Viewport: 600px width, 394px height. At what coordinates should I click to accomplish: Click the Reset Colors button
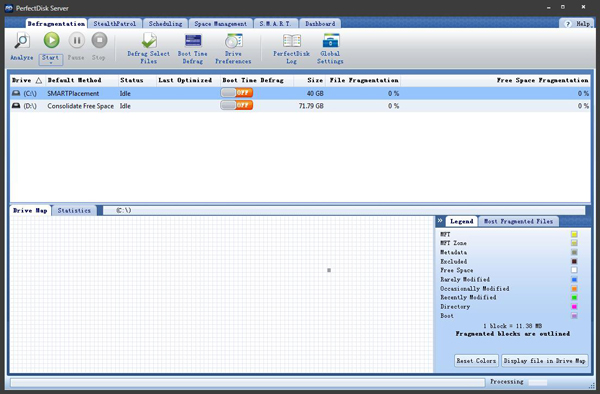click(476, 361)
